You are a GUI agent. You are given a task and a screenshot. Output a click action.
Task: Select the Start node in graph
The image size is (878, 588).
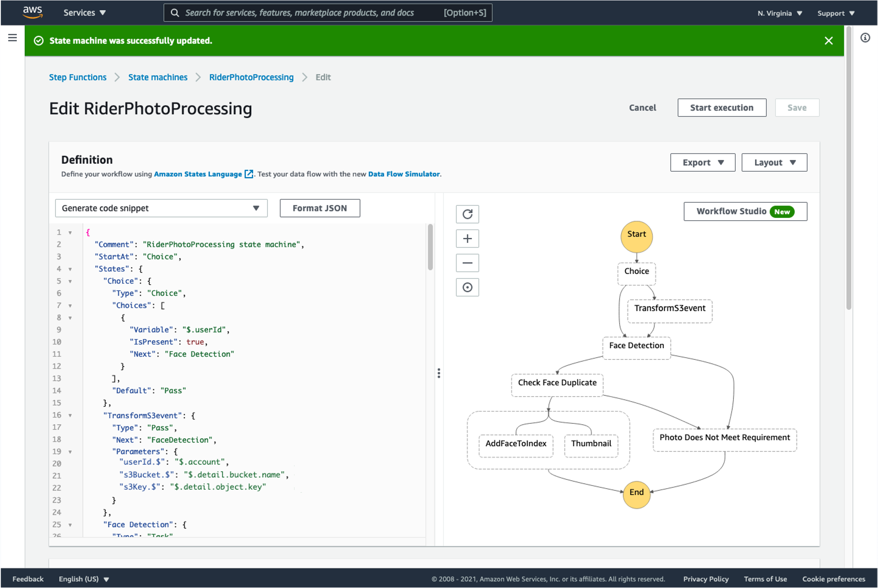click(x=636, y=236)
